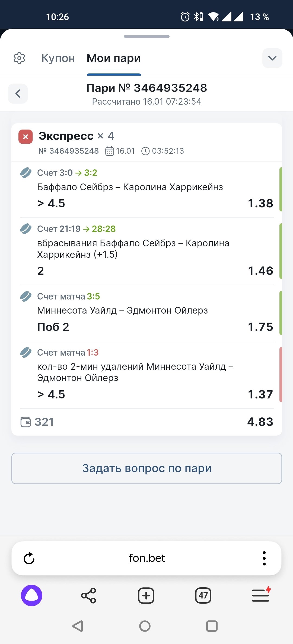
Task: Go back with the left chevron button
Action: [18, 94]
